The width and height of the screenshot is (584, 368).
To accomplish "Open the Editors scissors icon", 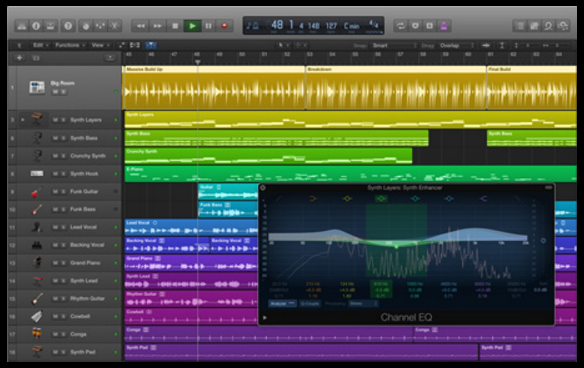I will click(x=115, y=26).
